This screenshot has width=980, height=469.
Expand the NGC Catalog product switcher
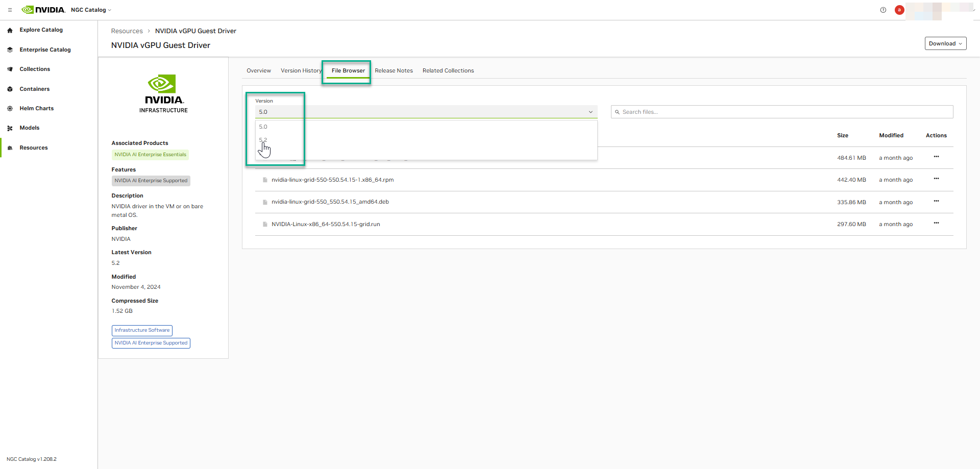91,10
